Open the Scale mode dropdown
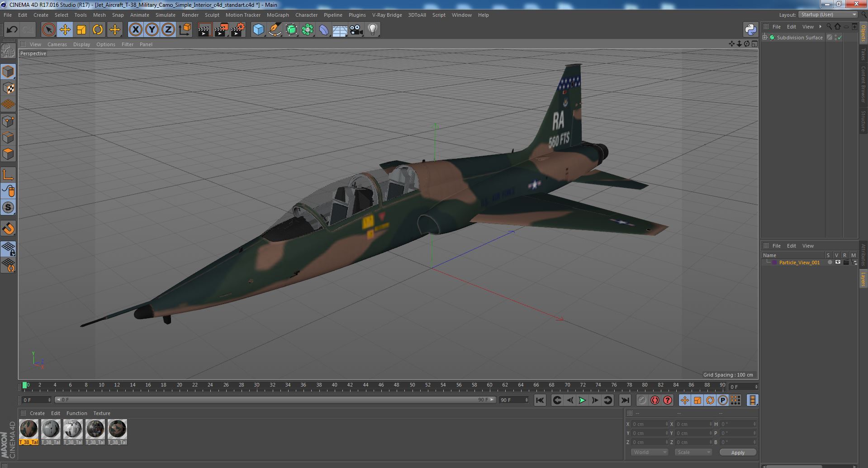The height and width of the screenshot is (468, 868). pos(693,452)
